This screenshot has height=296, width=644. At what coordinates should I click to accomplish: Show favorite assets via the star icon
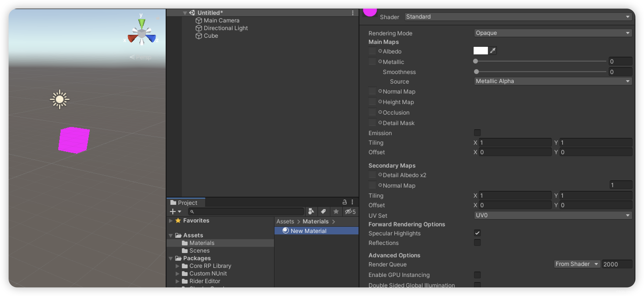point(336,211)
